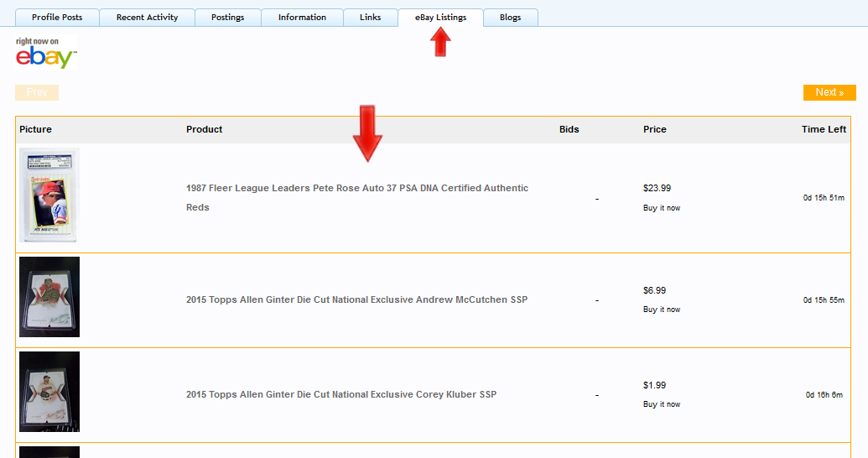Click the 0d 16h 6m time left
This screenshot has height=458, width=868.
point(824,395)
